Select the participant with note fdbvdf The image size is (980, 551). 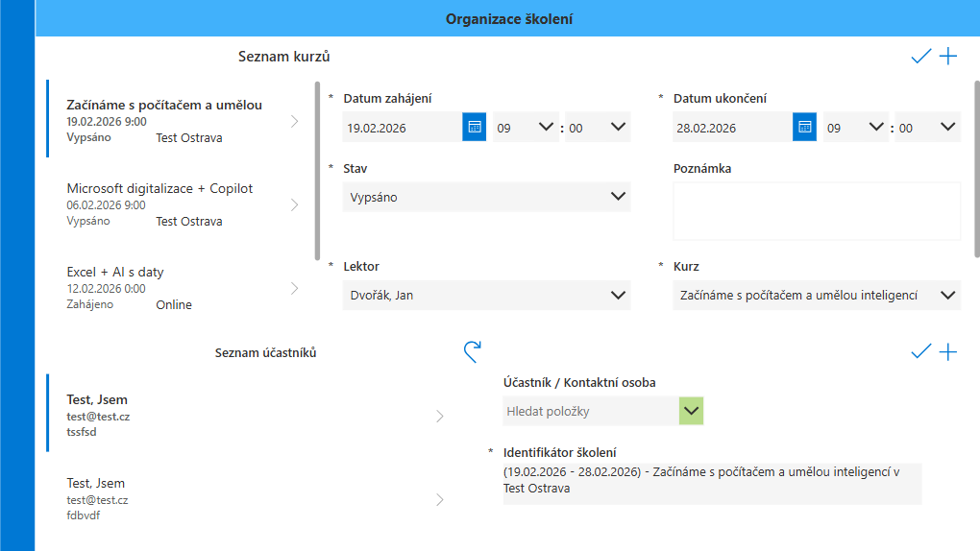click(x=240, y=499)
